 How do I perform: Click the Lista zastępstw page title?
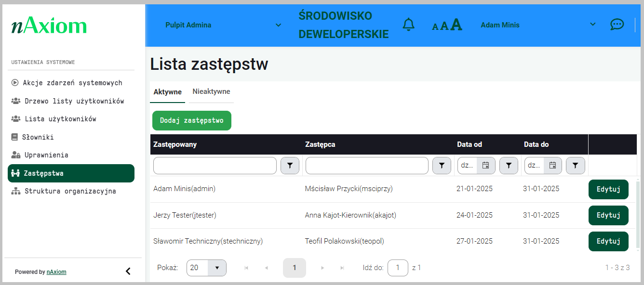point(209,65)
